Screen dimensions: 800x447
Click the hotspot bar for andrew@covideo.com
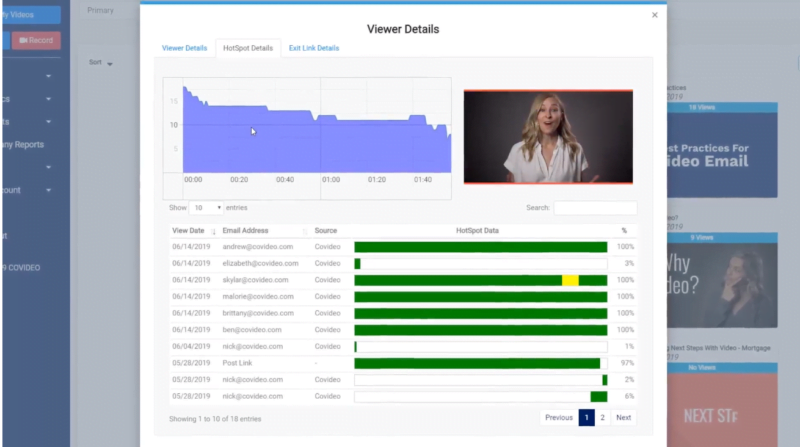tap(480, 247)
